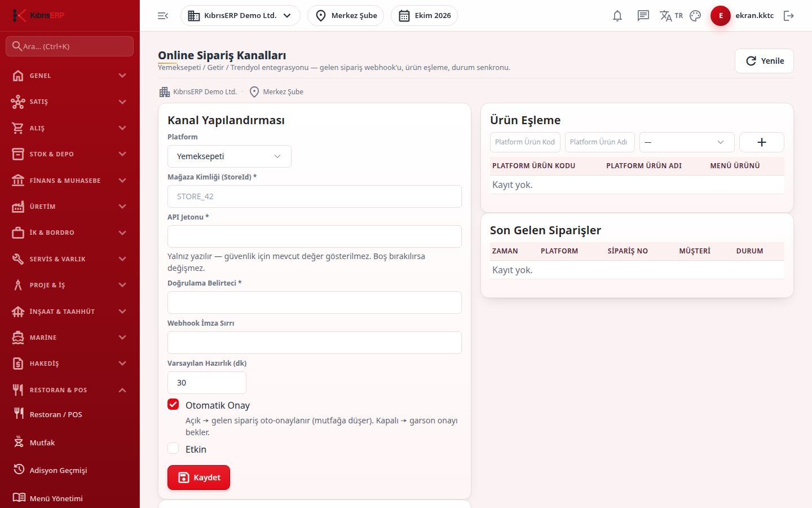Open the notifications bell

pos(617,16)
